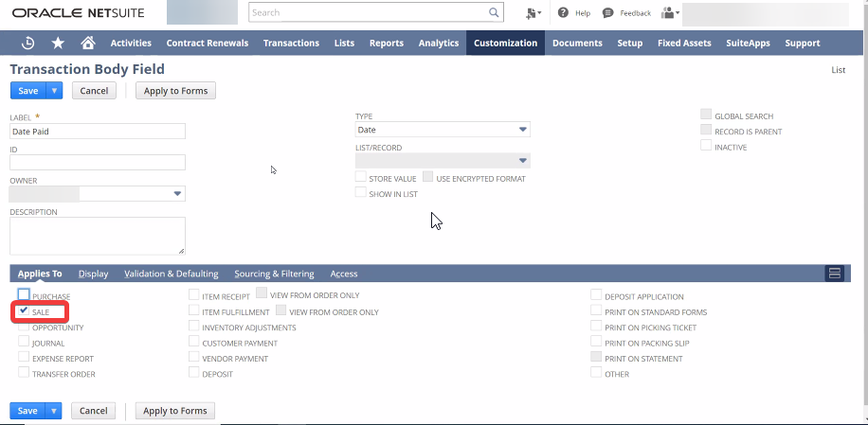Switch to the Display subtab

click(93, 274)
